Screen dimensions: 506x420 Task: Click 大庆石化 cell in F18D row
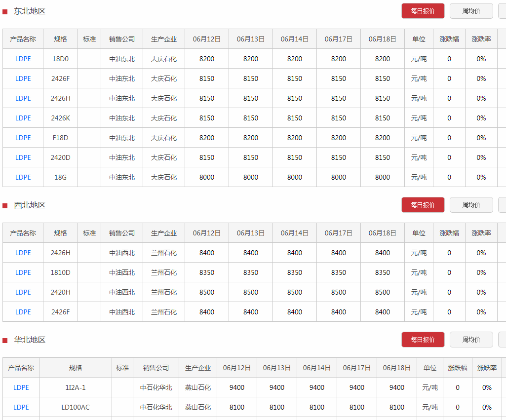coord(164,138)
